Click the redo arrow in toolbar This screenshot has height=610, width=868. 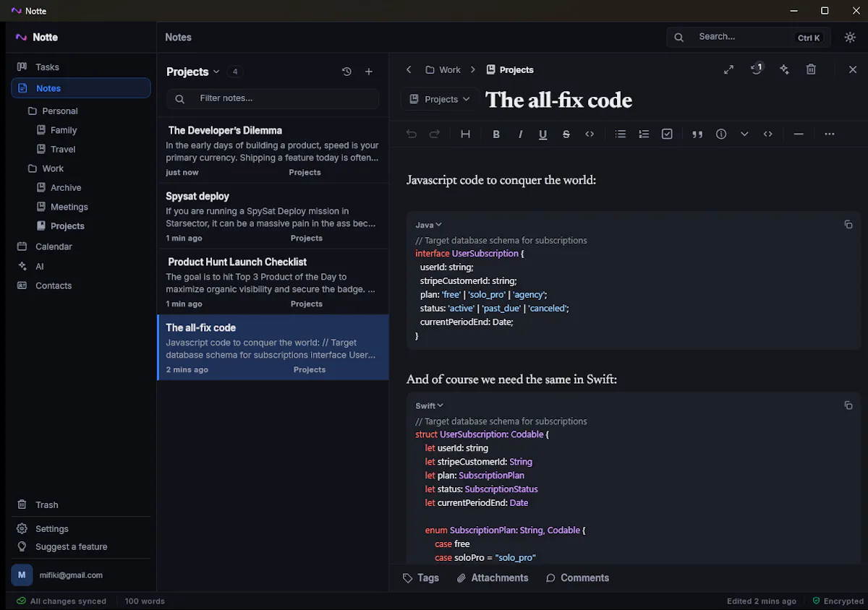(435, 134)
